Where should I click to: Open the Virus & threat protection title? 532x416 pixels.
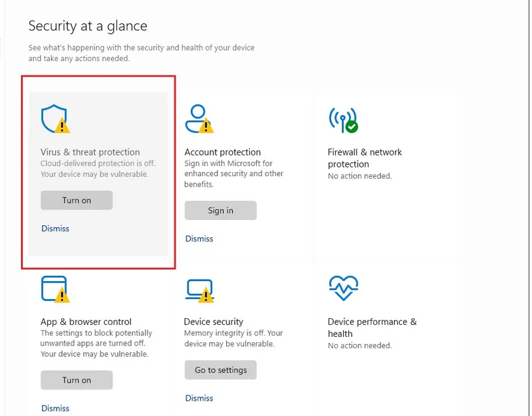click(x=90, y=152)
